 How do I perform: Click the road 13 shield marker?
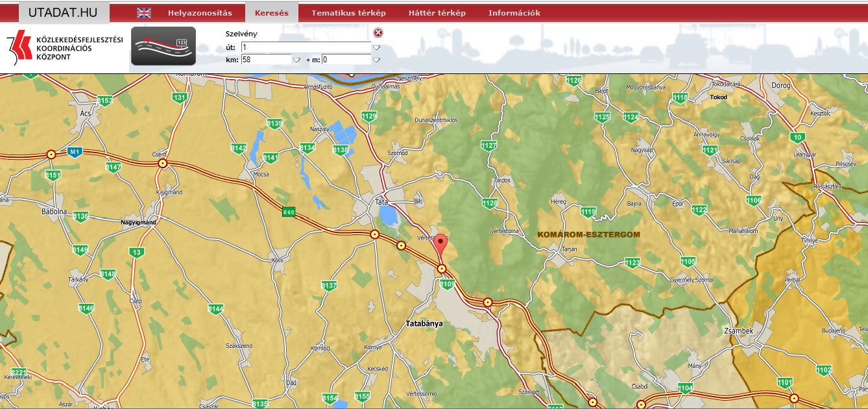136,253
